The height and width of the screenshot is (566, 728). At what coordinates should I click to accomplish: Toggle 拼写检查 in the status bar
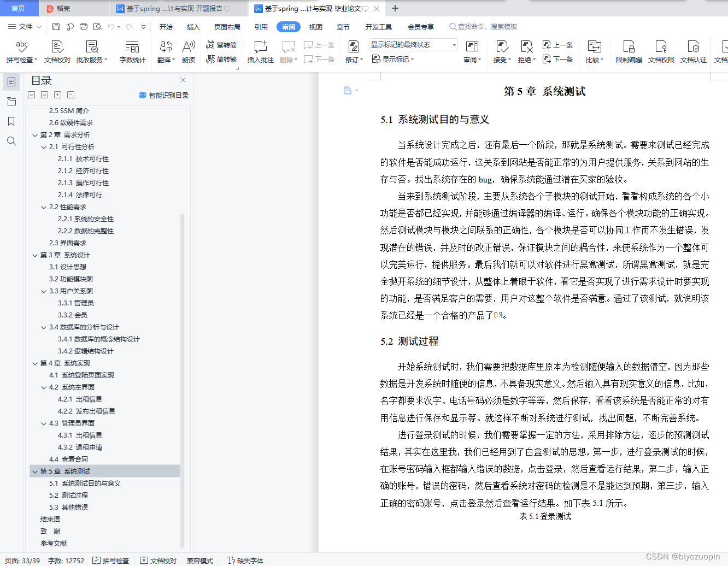coord(111,561)
